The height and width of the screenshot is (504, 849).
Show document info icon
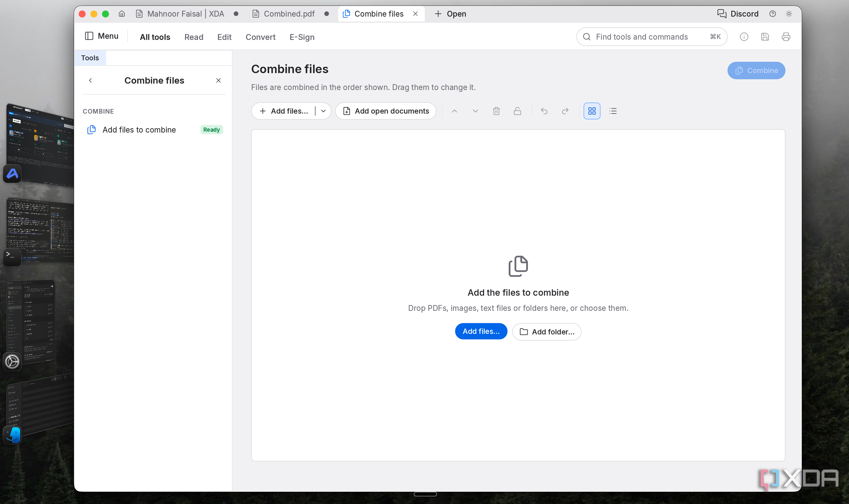[744, 37]
